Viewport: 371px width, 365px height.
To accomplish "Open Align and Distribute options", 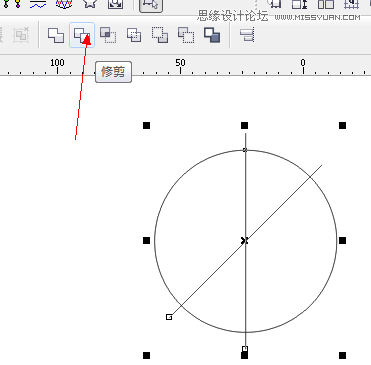I will tap(247, 35).
